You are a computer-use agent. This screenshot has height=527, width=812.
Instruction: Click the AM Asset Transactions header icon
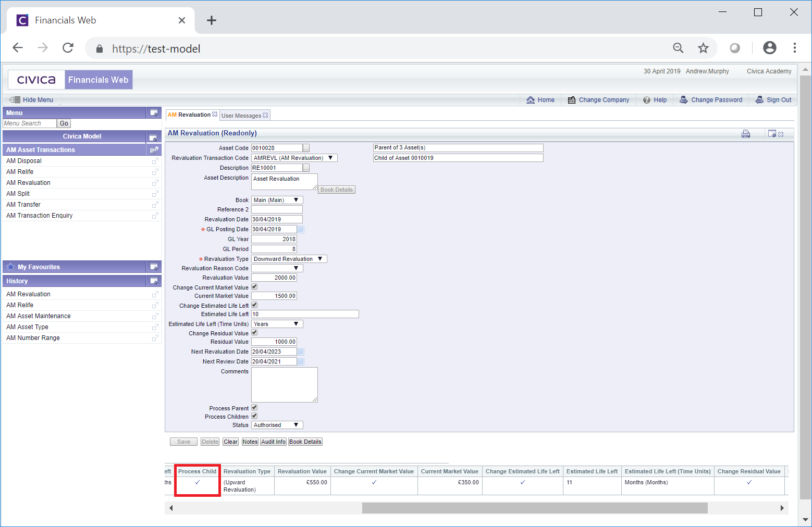(x=154, y=150)
